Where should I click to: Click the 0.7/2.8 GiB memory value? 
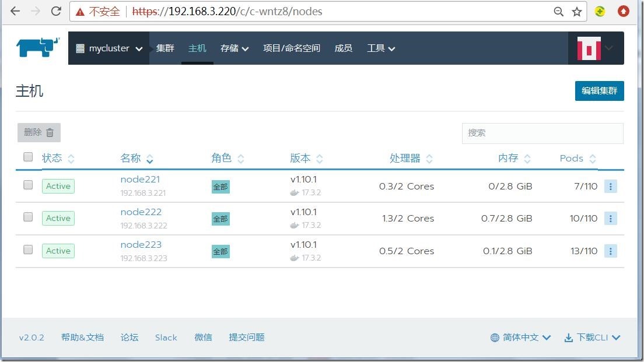[x=507, y=219]
